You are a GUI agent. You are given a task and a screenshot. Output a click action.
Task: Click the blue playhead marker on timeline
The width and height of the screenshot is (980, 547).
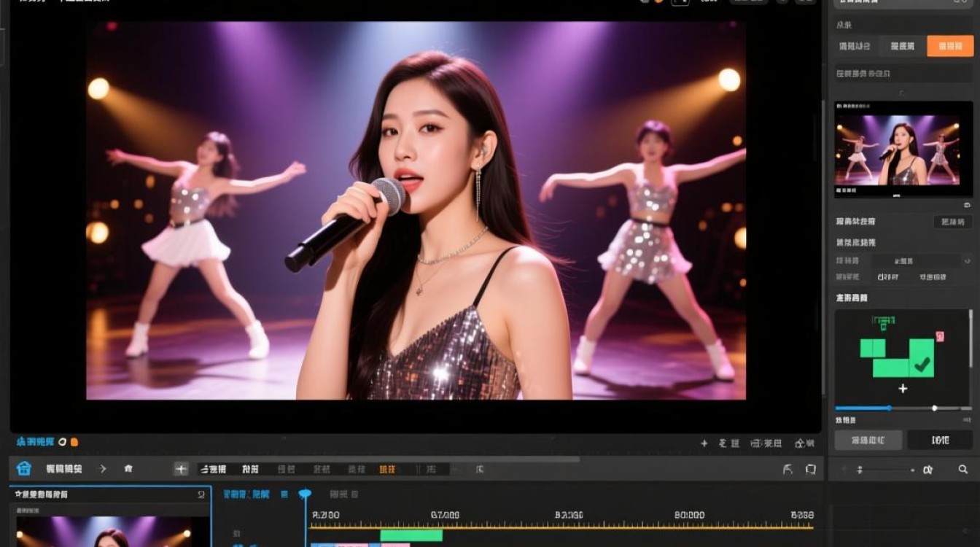tap(305, 494)
